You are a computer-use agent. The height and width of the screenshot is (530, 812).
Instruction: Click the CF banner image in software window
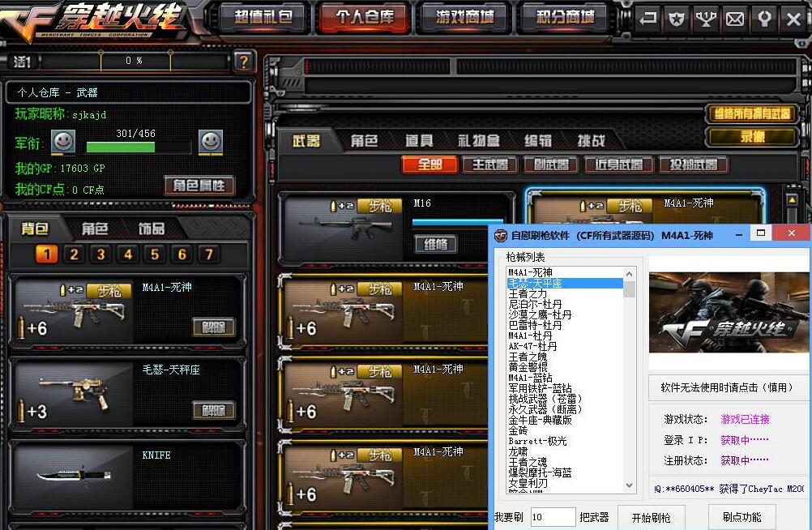[x=729, y=312]
